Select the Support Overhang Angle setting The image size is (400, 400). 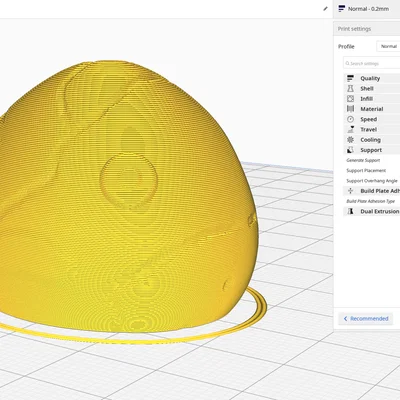pyautogui.click(x=372, y=181)
